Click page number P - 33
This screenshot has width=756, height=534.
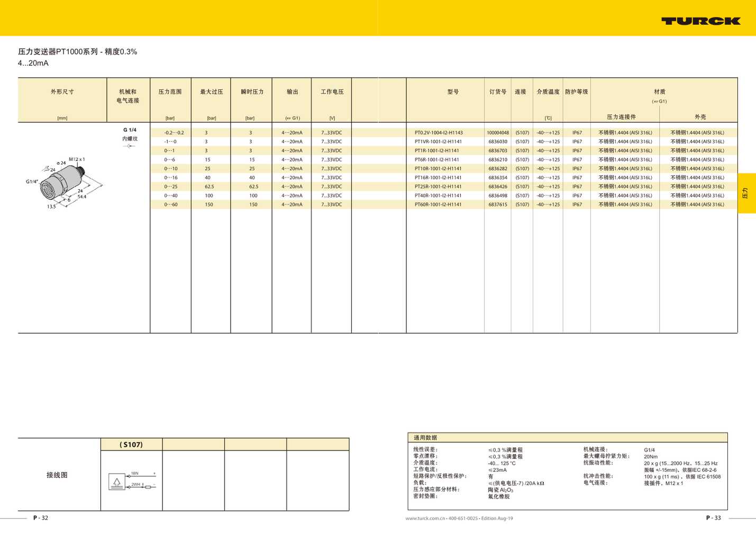click(x=714, y=518)
